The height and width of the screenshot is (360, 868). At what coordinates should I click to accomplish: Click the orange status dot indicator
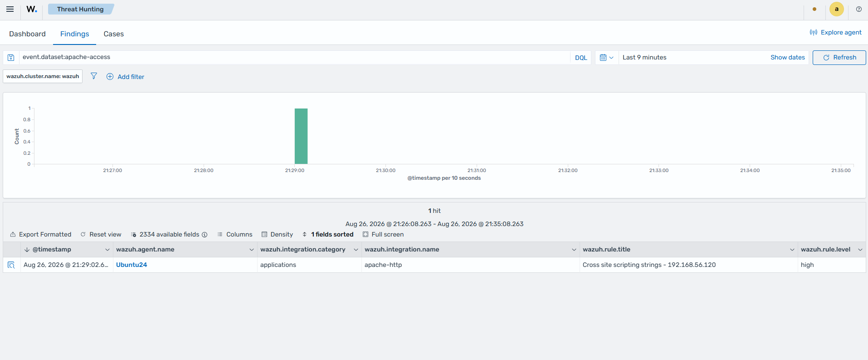[814, 9]
